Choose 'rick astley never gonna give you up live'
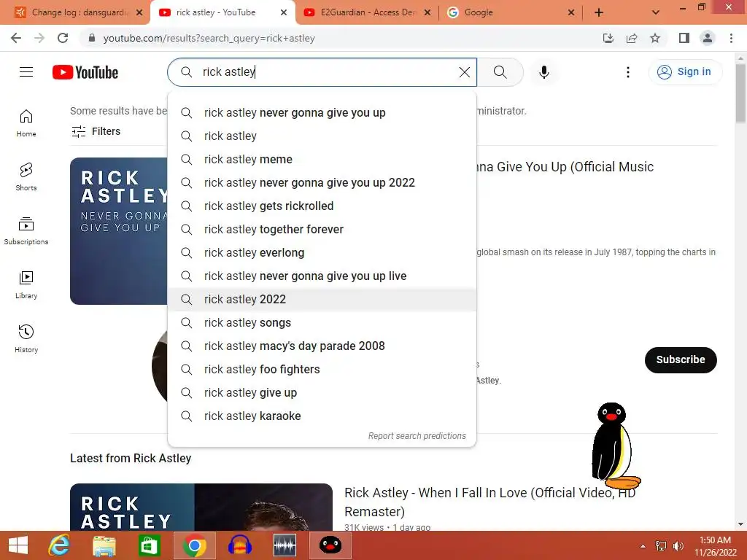This screenshot has width=747, height=560. click(322, 276)
